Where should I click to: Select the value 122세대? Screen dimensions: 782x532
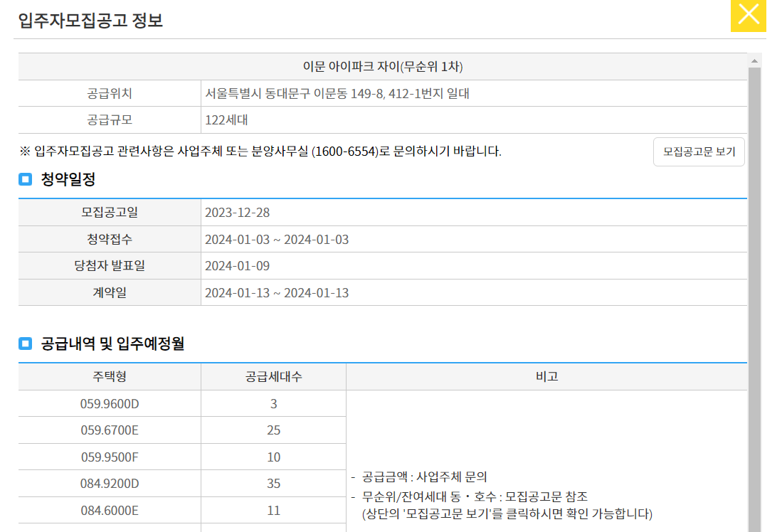[x=226, y=119]
